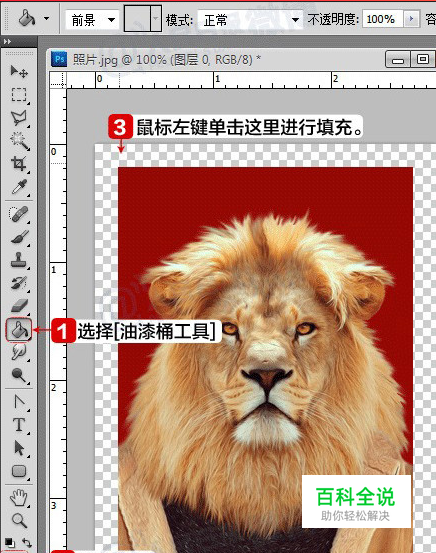
Task: Select the Rounded Rectangle shape tool
Action: pos(19,471)
